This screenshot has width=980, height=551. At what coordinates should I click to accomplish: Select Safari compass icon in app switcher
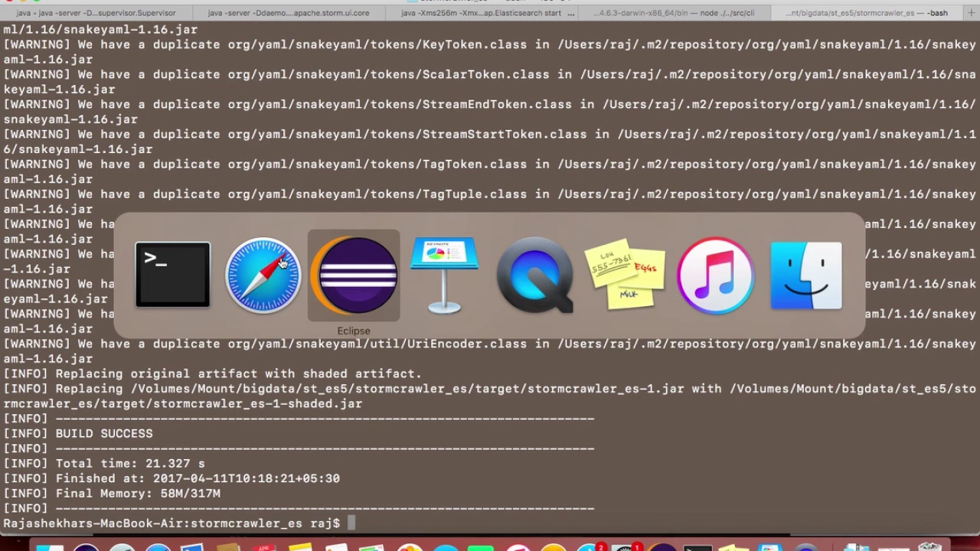[x=263, y=275]
